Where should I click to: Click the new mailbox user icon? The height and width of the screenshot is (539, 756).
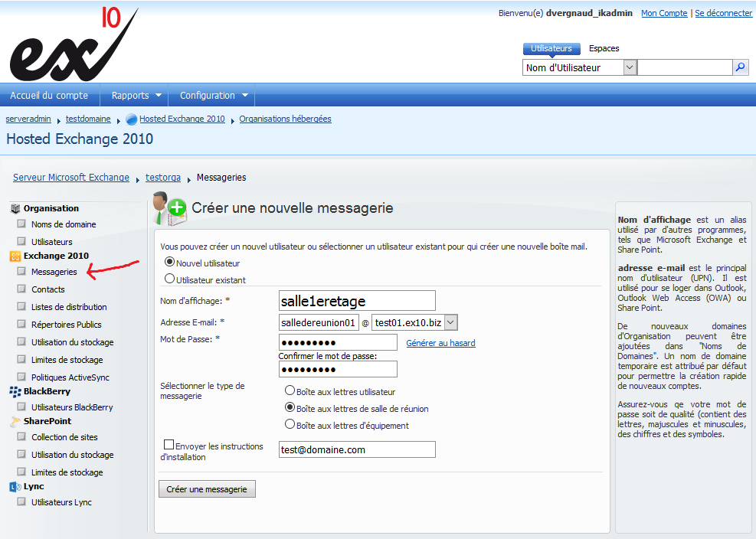pyautogui.click(x=169, y=208)
